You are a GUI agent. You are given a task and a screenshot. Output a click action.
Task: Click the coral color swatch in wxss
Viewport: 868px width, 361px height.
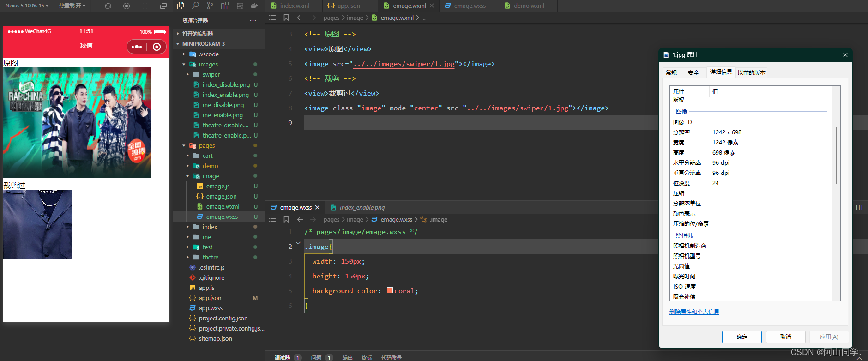390,290
